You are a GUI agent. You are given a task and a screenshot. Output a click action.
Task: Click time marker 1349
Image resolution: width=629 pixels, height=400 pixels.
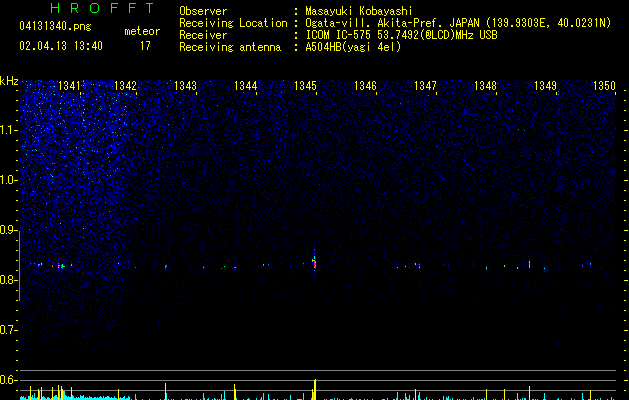pyautogui.click(x=546, y=86)
